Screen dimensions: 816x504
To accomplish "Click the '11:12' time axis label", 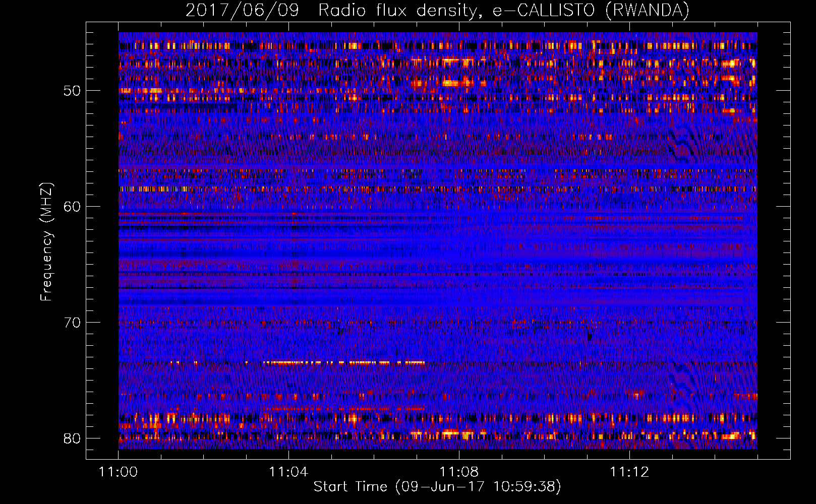I will [x=629, y=472].
